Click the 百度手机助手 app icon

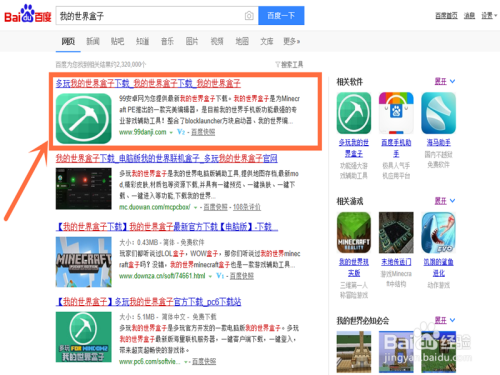(x=396, y=113)
